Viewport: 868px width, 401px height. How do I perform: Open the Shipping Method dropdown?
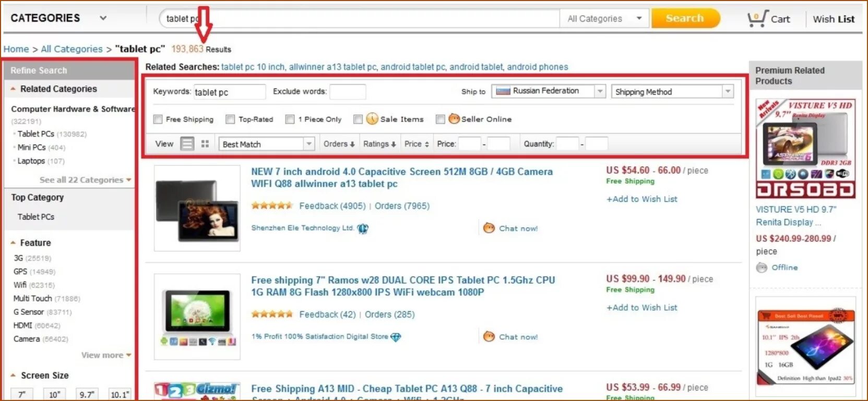click(x=672, y=92)
